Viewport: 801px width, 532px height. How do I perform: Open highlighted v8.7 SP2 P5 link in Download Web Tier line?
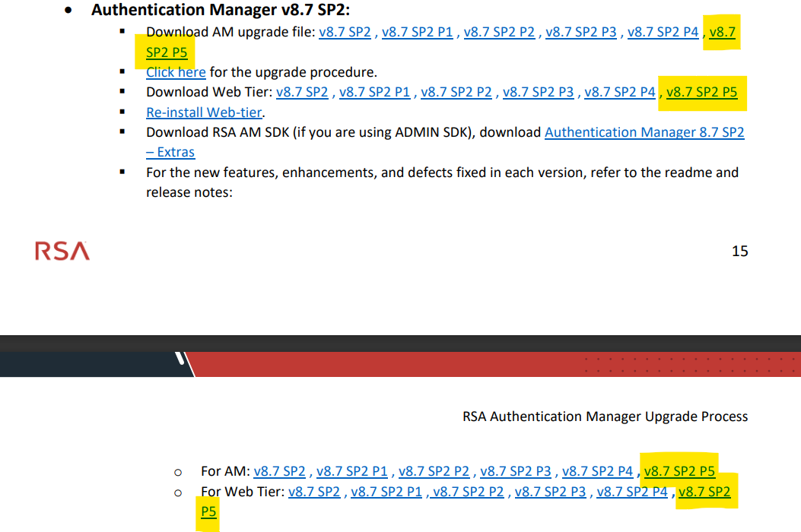tap(702, 93)
